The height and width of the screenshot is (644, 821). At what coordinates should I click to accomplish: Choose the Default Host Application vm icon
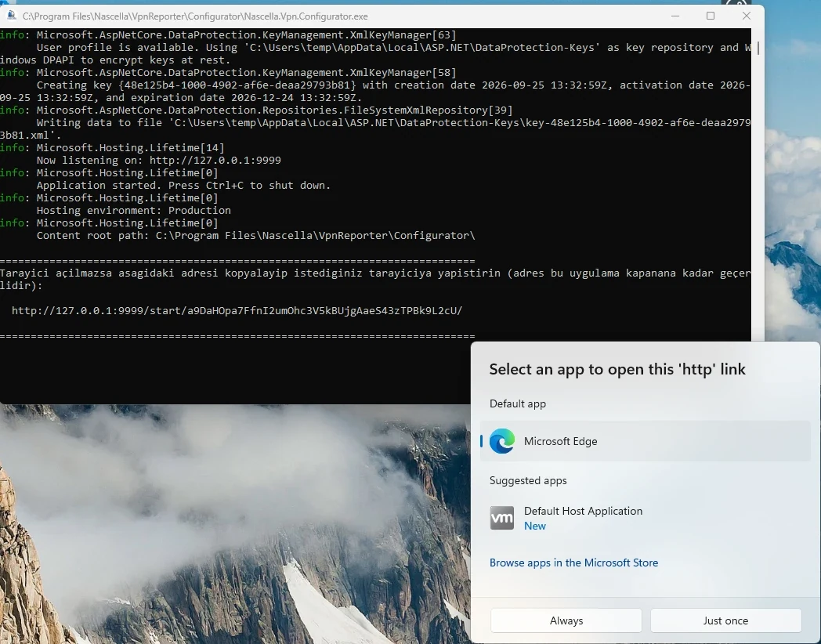click(501, 518)
